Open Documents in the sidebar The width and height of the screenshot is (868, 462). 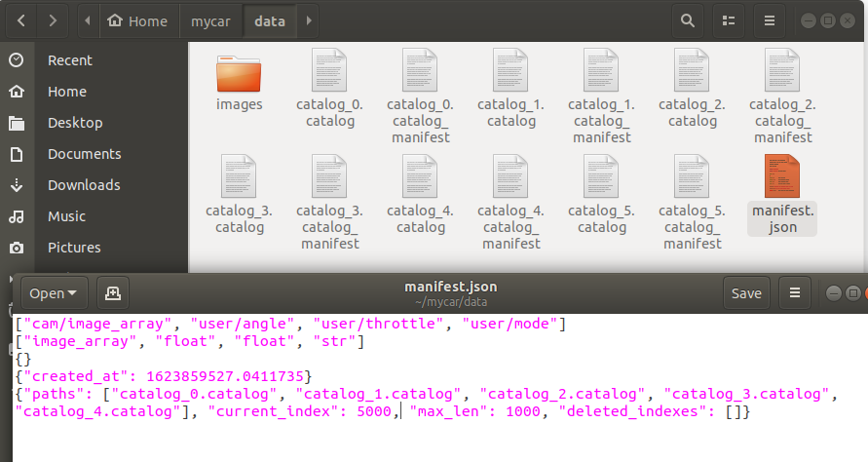[x=84, y=153]
